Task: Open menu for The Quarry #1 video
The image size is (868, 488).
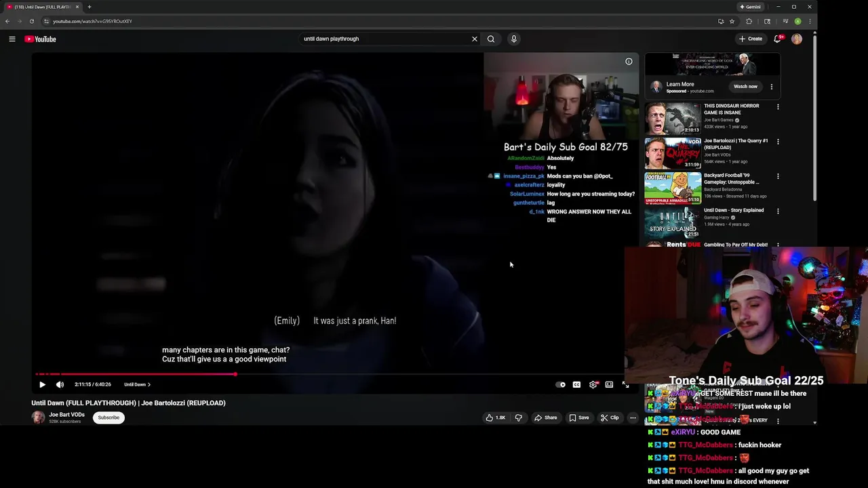Action: 778,142
